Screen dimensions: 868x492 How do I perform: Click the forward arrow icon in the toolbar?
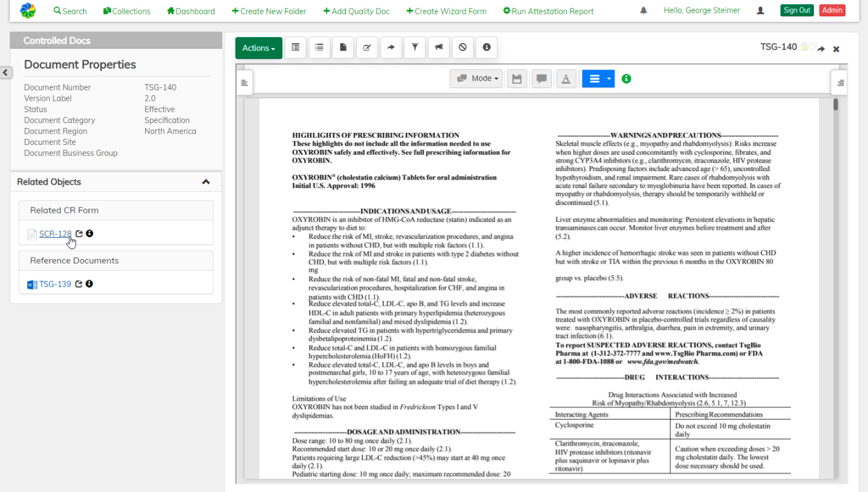(391, 47)
